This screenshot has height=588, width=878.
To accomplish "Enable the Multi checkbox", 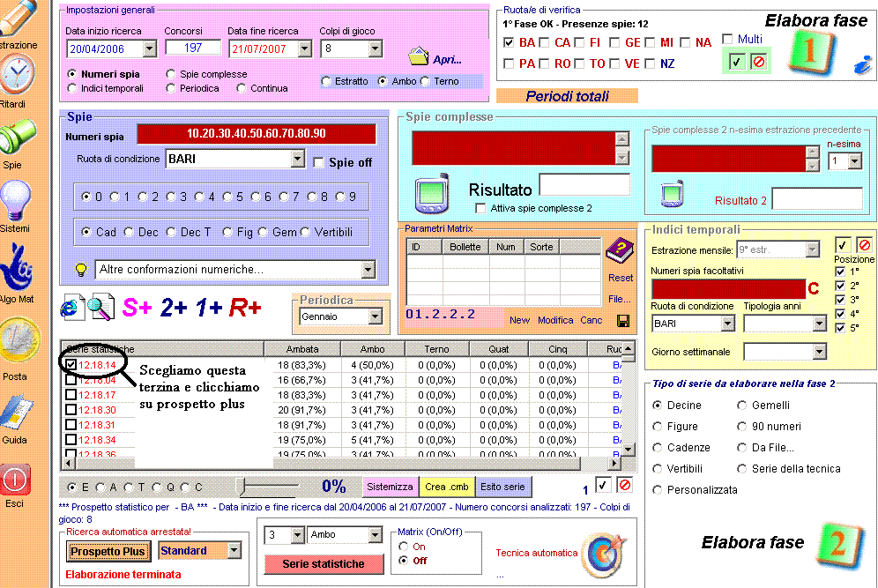I will [727, 39].
